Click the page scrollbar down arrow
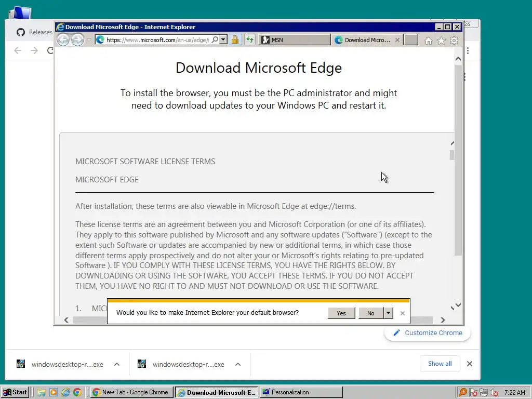Image resolution: width=532 pixels, height=399 pixels. [458, 304]
